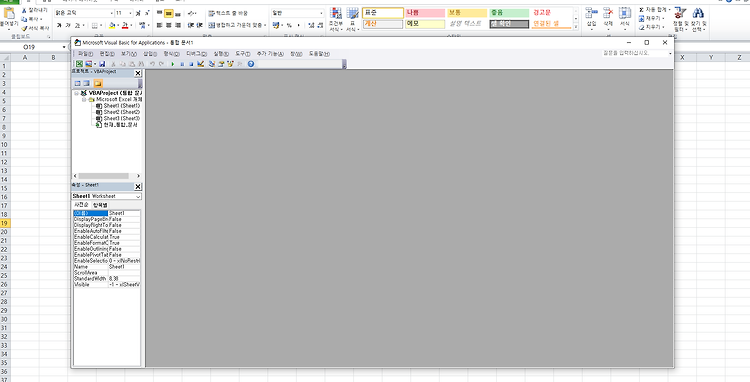Screen dimensions: 750x382
Task: Click the Reset stop square icon
Action: click(x=191, y=64)
